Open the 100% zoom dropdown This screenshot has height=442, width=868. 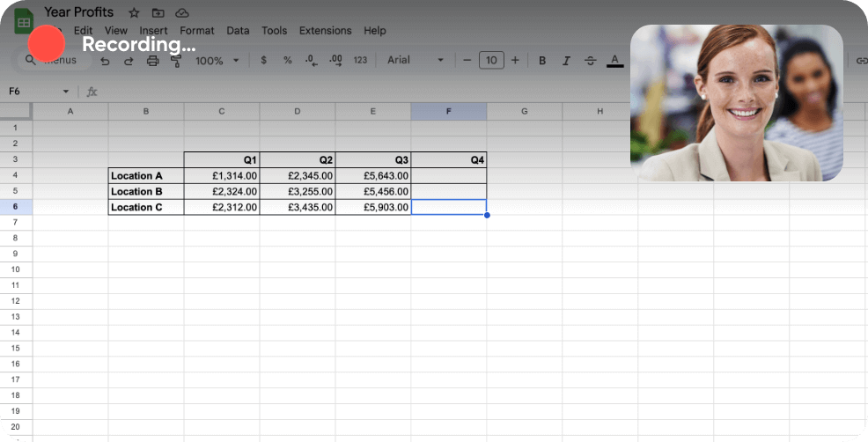tap(217, 61)
